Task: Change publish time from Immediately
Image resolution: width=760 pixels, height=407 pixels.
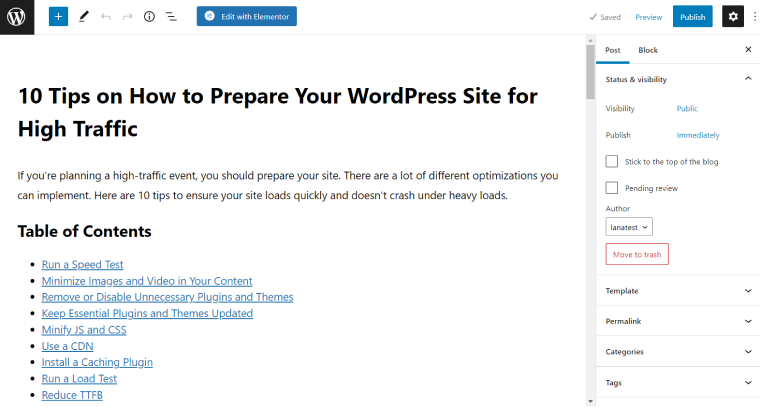Action: tap(698, 135)
